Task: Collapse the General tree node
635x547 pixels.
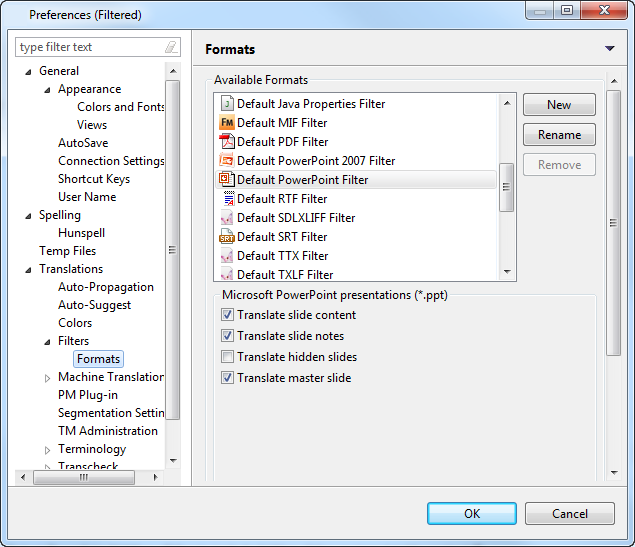Action: [x=28, y=72]
